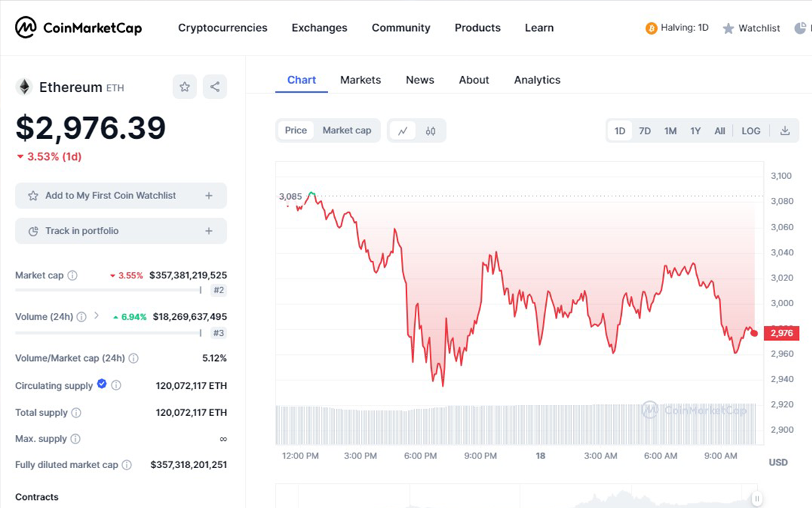Click Market cap info icon

[x=72, y=276]
